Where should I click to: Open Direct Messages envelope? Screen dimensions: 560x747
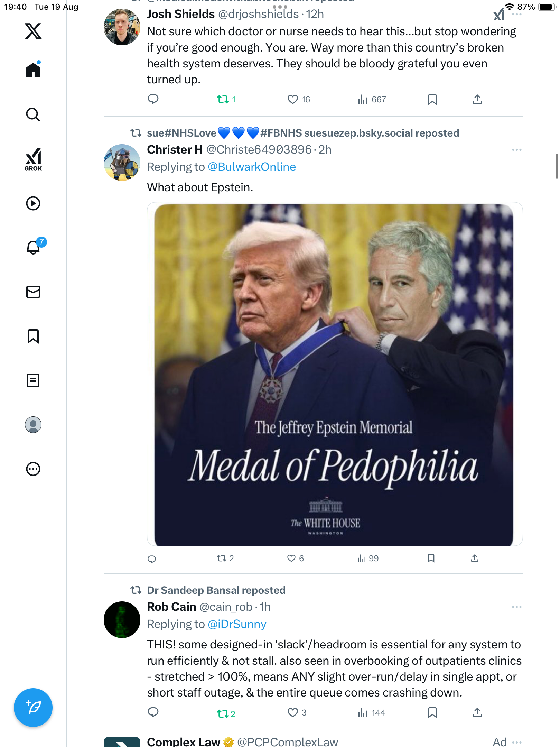33,292
